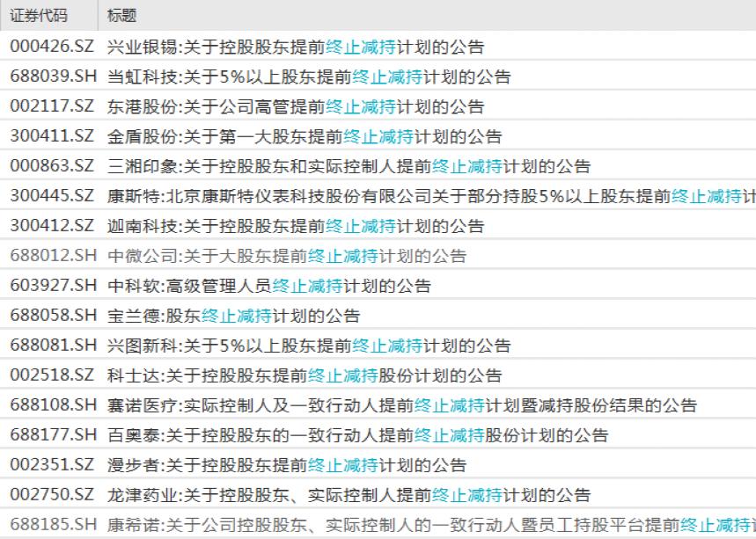Open the 宝兰德 announcement title

tap(234, 316)
